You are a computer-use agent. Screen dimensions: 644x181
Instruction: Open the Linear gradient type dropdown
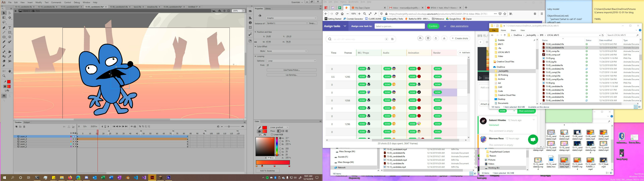point(279,127)
